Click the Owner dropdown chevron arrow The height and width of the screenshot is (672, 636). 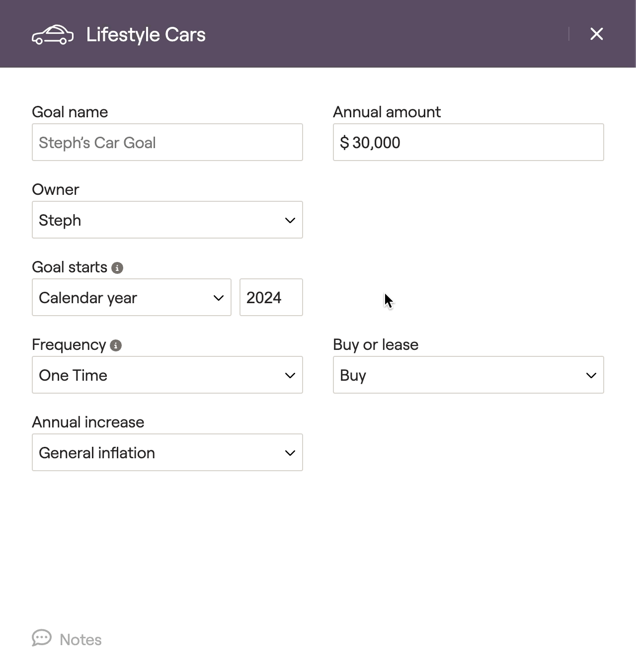coord(290,220)
